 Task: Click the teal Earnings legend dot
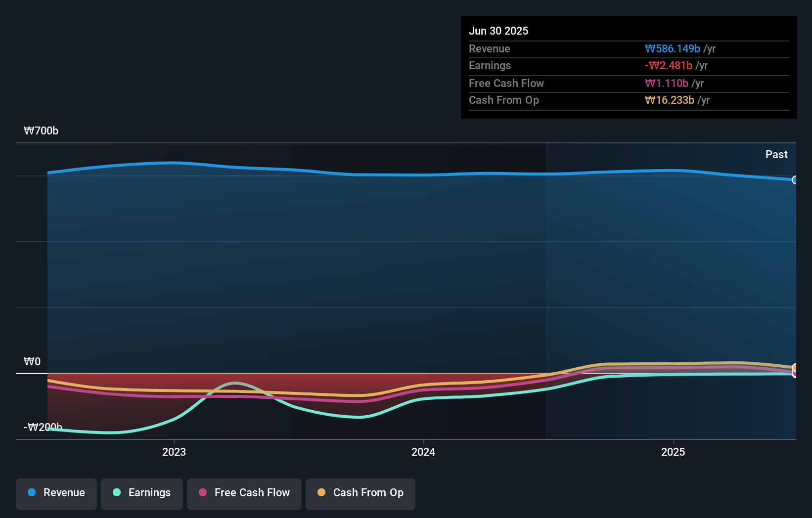click(117, 492)
